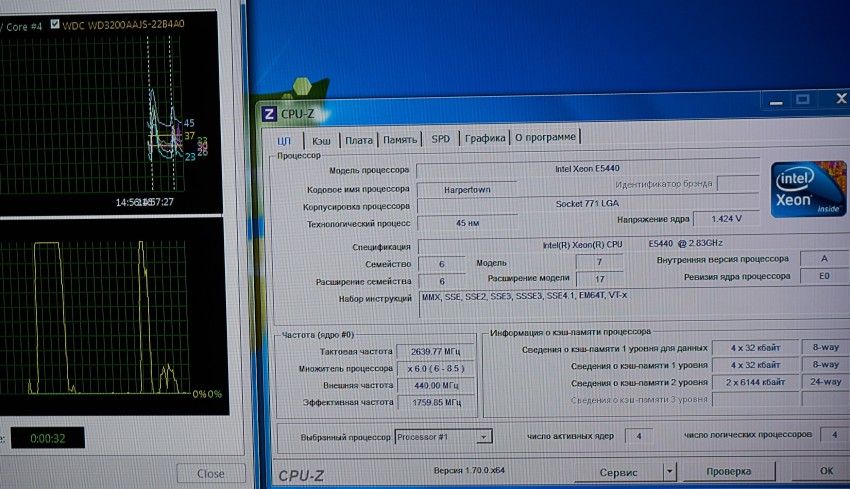The height and width of the screenshot is (489, 850).
Task: Go to the SPD tab
Action: tap(440, 139)
